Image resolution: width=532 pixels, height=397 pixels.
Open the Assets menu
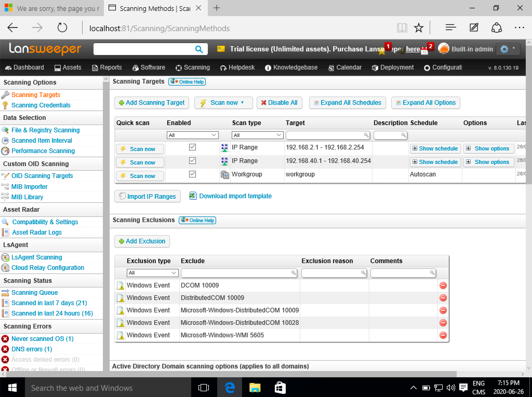pyautogui.click(x=68, y=67)
